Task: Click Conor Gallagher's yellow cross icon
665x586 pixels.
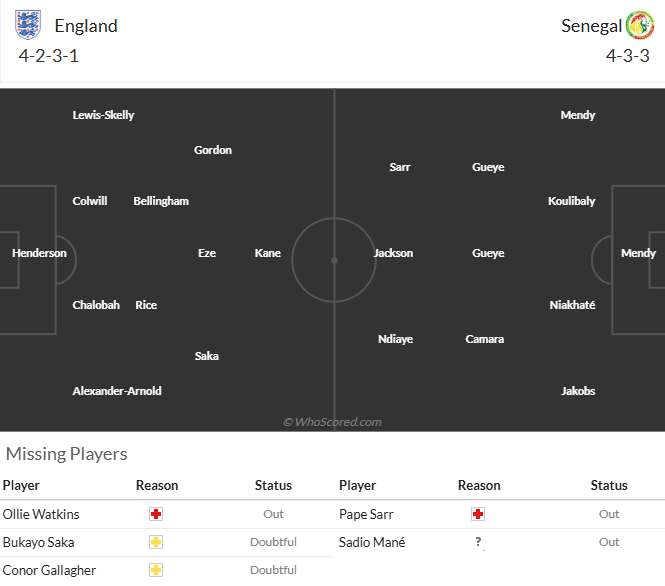Action: [156, 570]
